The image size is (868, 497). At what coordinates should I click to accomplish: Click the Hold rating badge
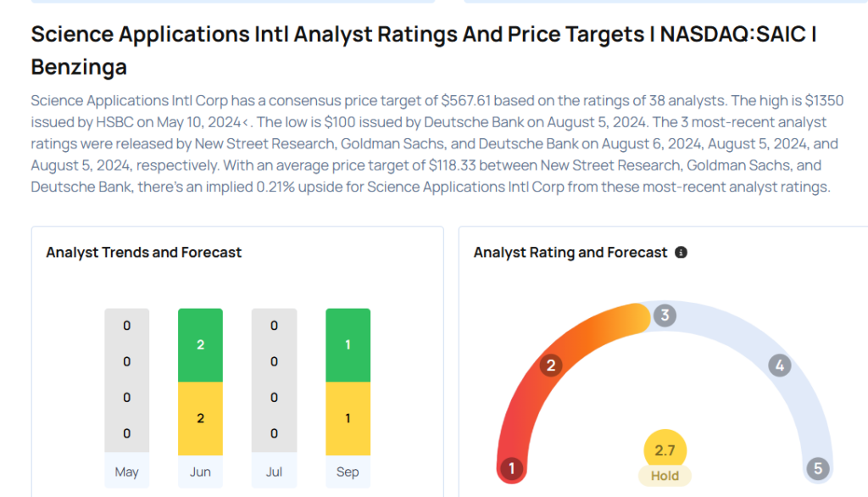[x=665, y=476]
